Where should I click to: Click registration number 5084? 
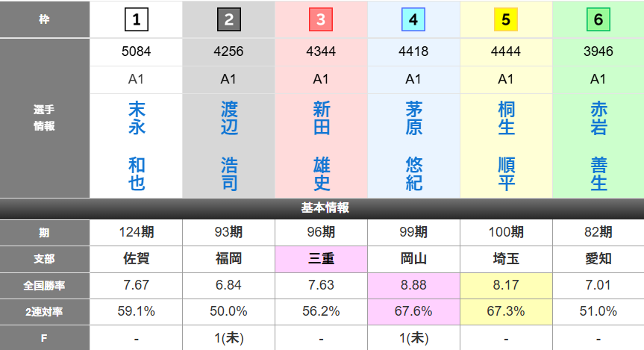tap(137, 53)
